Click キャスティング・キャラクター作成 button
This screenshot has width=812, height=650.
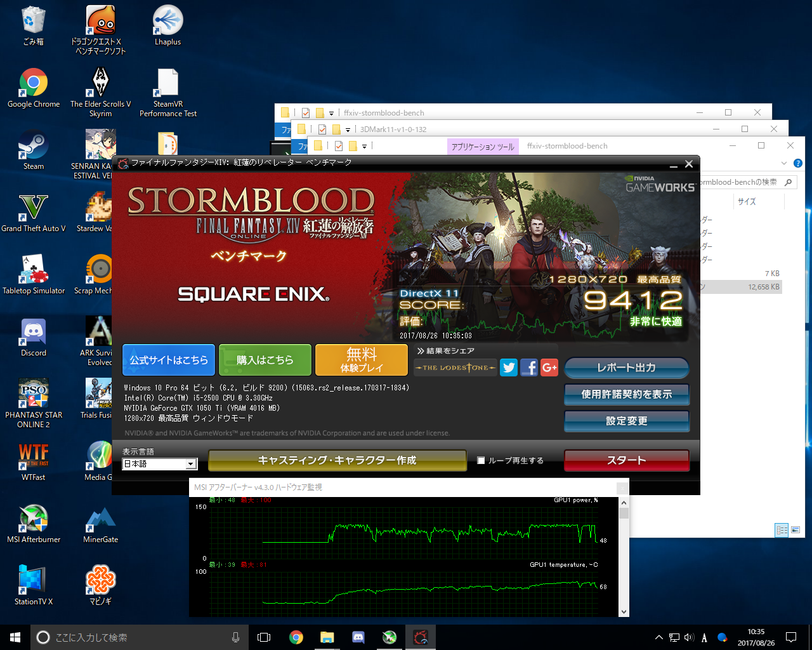[337, 460]
